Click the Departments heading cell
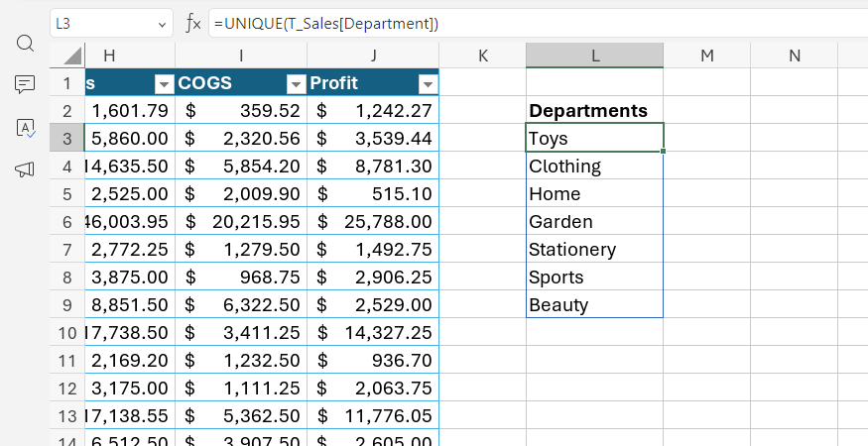Screen dimensions: 868x446 (x=594, y=110)
